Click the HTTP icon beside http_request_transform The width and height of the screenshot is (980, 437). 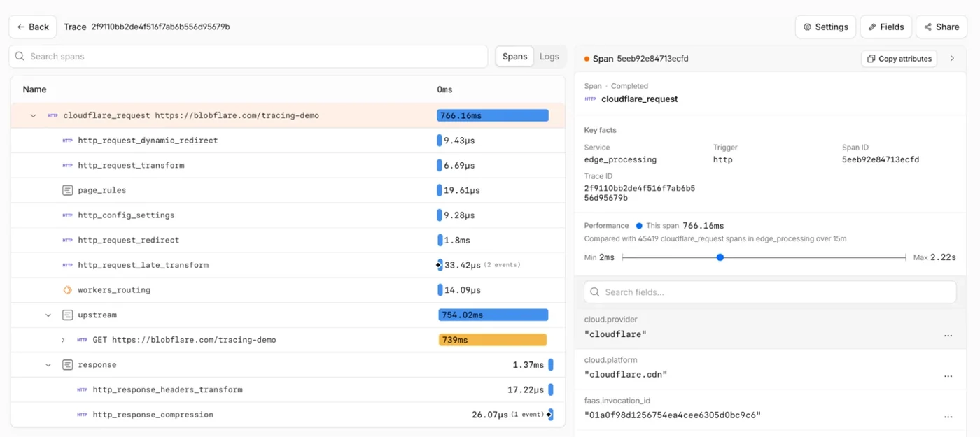click(68, 166)
